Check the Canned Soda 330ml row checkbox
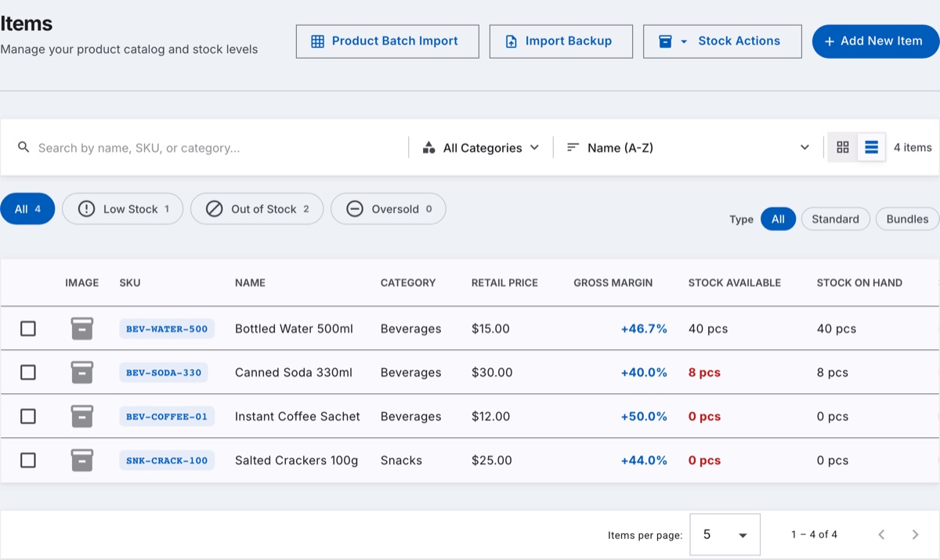The image size is (940, 560). tap(28, 373)
